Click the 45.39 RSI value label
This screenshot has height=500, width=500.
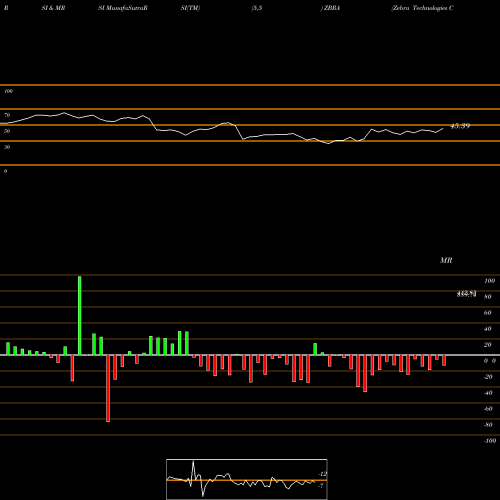(460, 126)
